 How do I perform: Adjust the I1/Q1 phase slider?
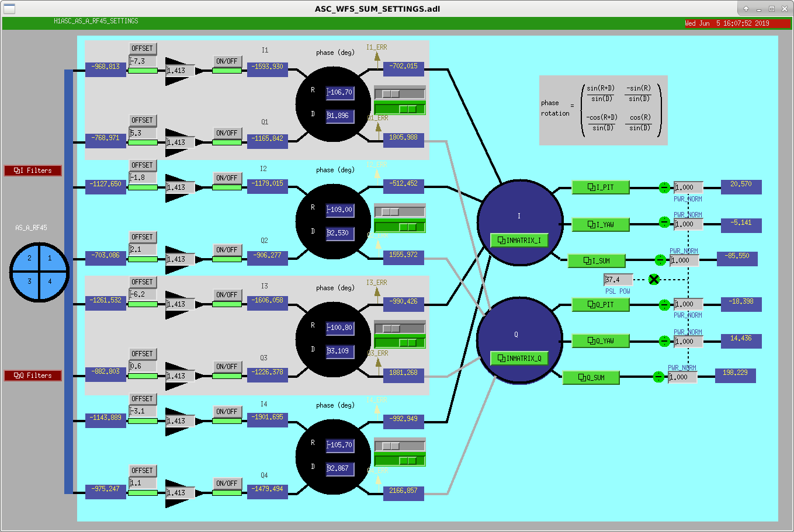400,93
